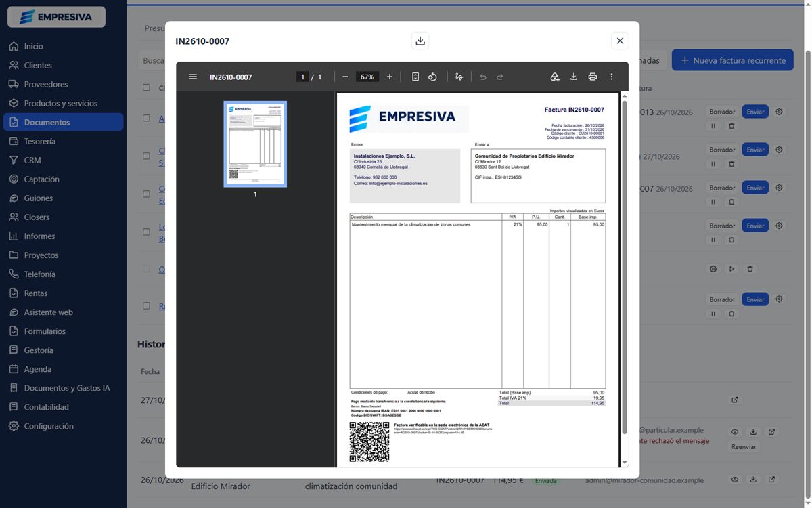Viewport: 812px width, 508px height.
Task: Open the external link for the 27/10 history entry
Action: pyautogui.click(x=735, y=400)
